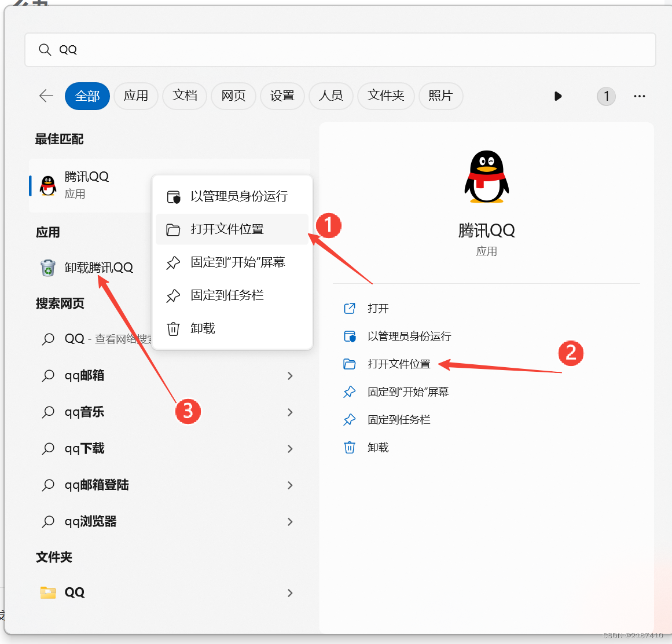Click search icon beside qq浏览器
672x644 pixels.
pyautogui.click(x=48, y=521)
